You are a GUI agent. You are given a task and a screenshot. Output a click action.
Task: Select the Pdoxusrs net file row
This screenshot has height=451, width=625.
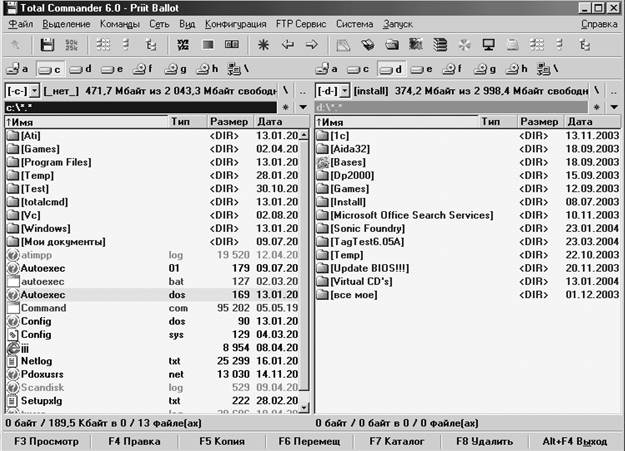(152, 374)
